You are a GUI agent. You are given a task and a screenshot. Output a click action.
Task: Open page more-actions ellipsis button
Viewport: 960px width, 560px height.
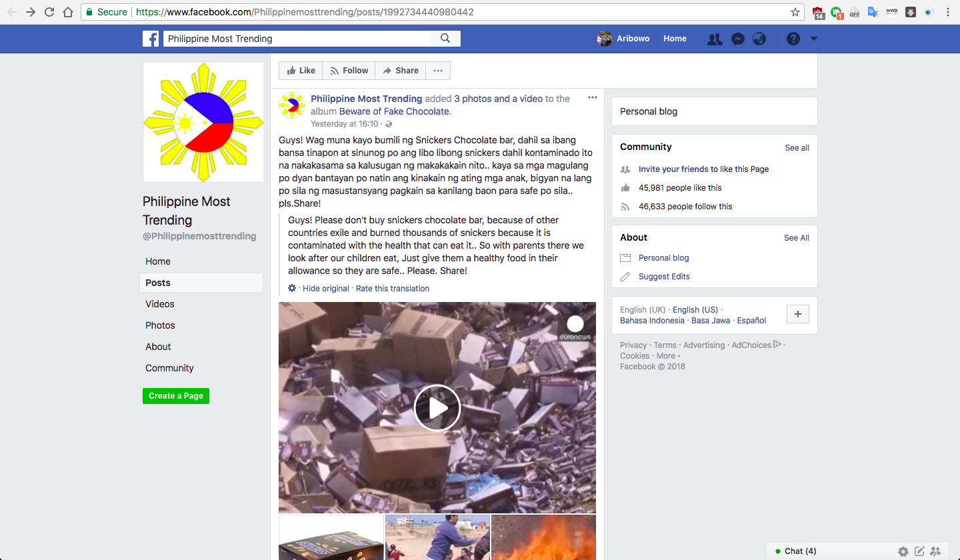pyautogui.click(x=437, y=71)
